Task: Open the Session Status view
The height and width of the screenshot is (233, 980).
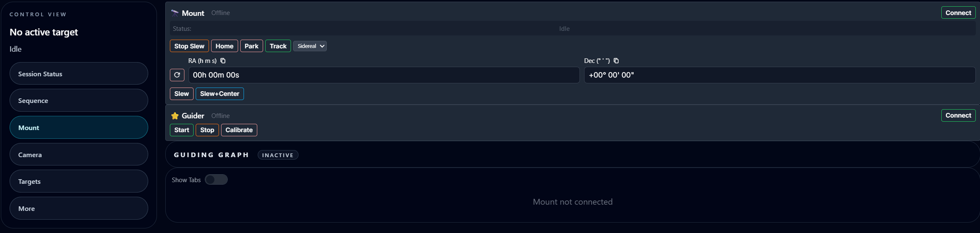Action: click(79, 74)
